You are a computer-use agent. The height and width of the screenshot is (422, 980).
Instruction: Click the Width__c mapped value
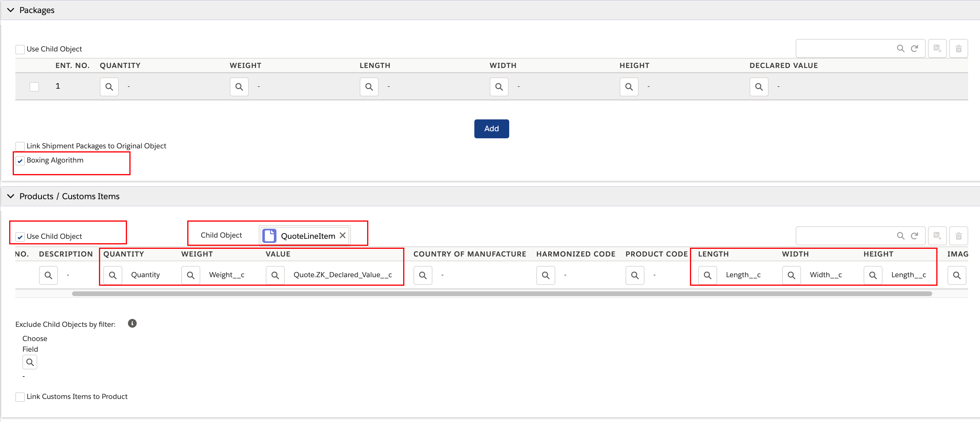[x=826, y=275]
